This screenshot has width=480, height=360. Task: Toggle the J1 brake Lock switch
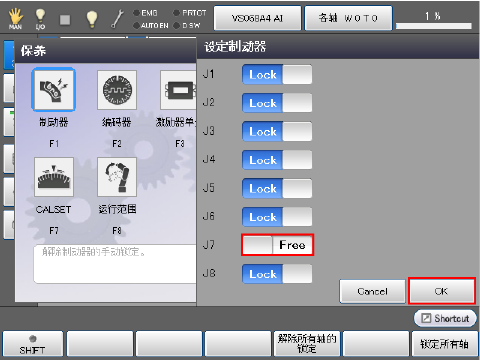click(x=277, y=74)
